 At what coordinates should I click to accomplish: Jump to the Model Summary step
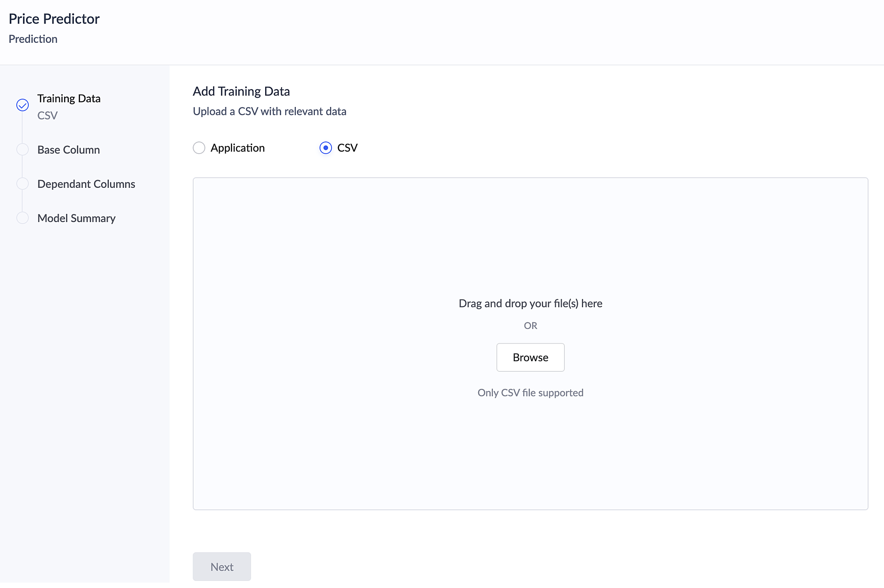tap(76, 218)
